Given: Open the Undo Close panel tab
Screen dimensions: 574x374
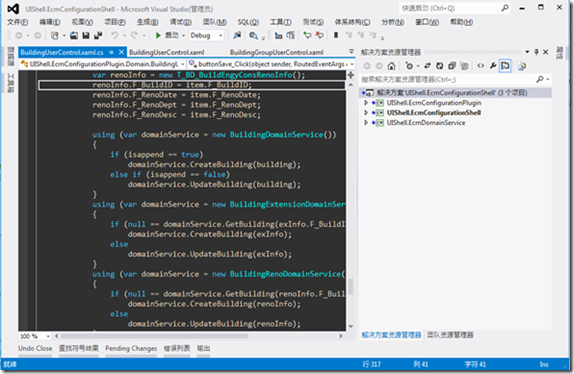Looking at the screenshot, I should [35, 348].
